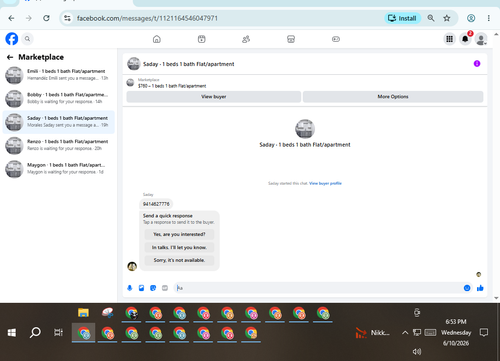Go back using the Marketplace arrow

[10, 57]
